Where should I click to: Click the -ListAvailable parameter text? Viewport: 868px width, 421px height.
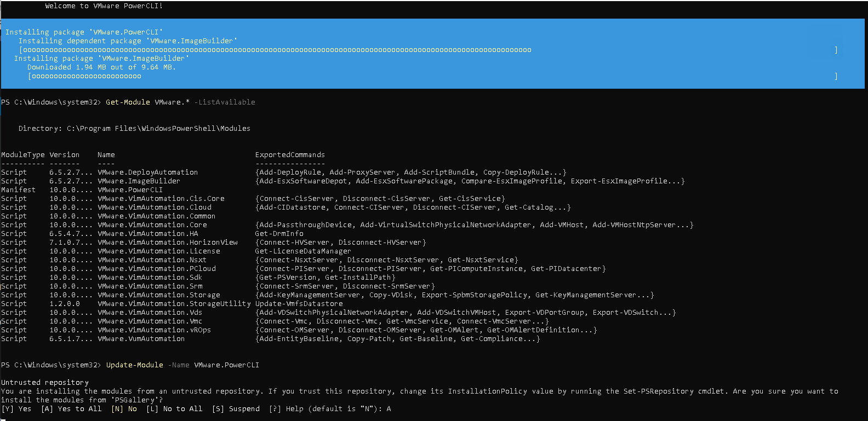(x=226, y=102)
